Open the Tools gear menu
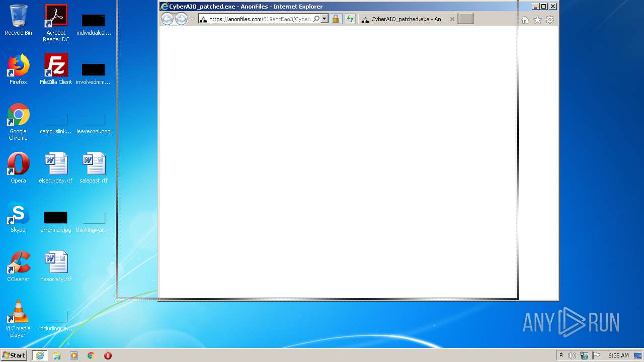This screenshot has width=644, height=362. 550,20
